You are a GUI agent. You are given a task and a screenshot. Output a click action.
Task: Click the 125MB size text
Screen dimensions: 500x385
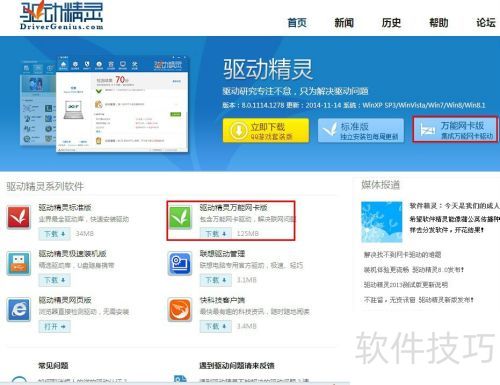[248, 234]
